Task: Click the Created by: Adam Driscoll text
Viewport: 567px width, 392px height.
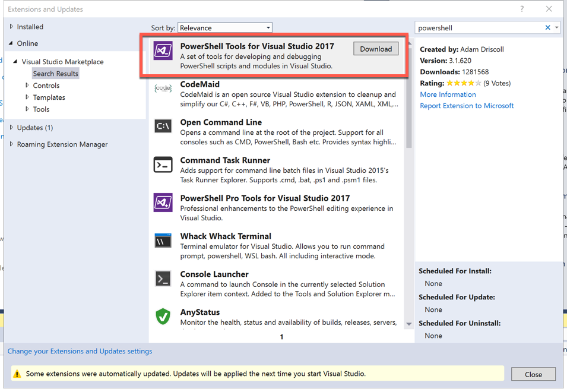Action: point(462,49)
